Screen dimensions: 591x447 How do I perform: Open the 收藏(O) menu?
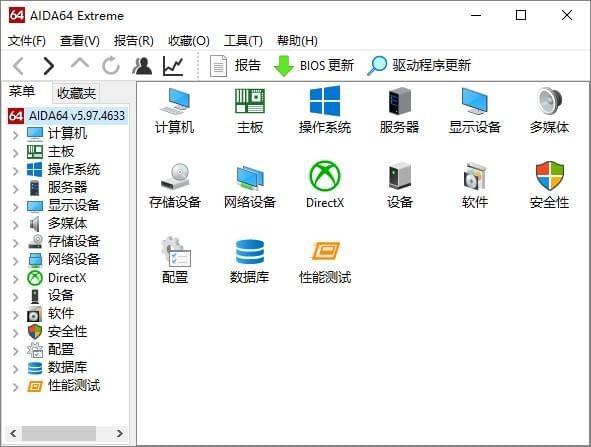(x=189, y=40)
